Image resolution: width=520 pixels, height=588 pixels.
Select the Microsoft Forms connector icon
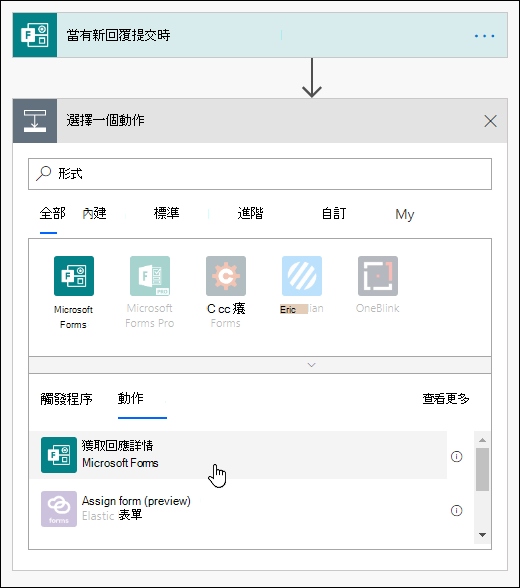74,276
